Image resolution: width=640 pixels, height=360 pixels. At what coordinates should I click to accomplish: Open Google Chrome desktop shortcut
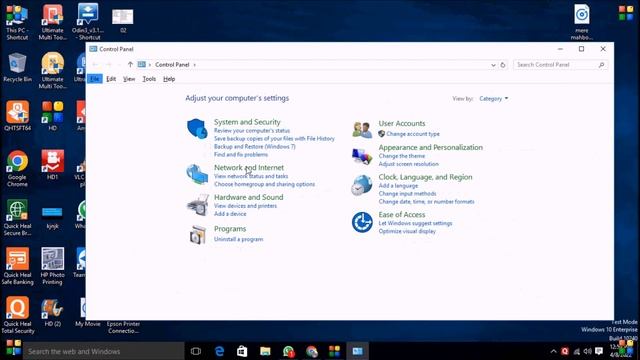pyautogui.click(x=17, y=169)
